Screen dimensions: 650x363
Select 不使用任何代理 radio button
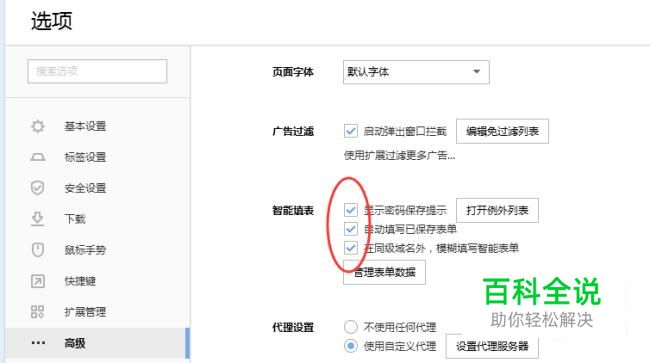point(351,327)
